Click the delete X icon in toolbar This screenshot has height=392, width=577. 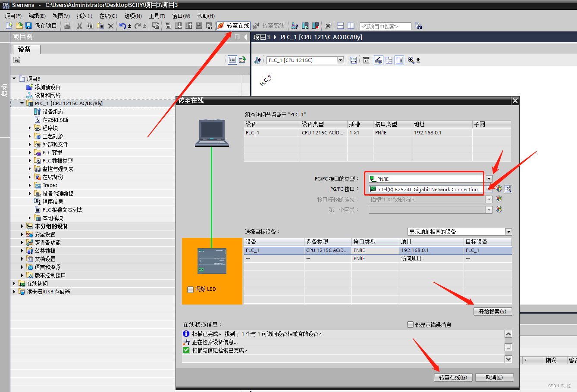pyautogui.click(x=111, y=26)
